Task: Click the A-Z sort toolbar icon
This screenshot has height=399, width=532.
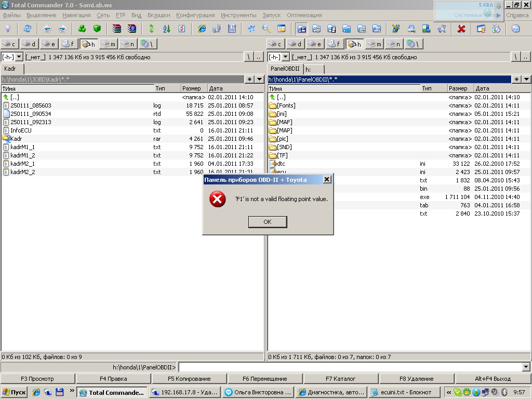Action: click(166, 29)
